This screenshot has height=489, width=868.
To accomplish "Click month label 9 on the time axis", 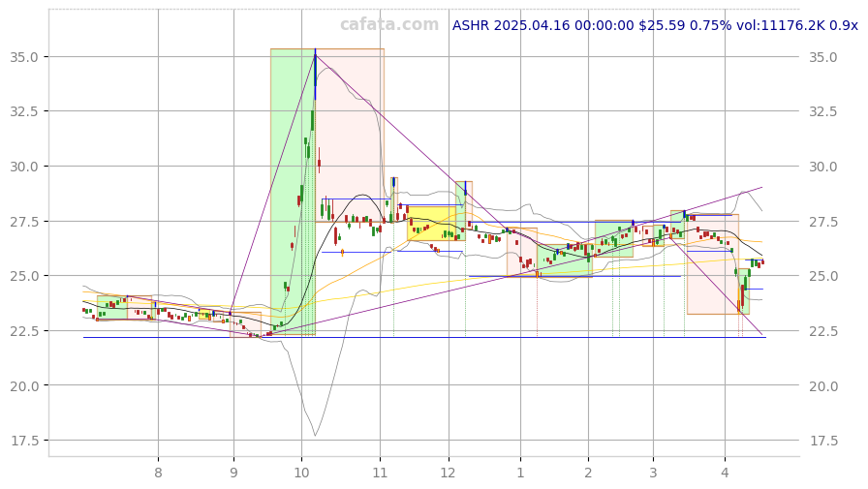I will [233, 473].
